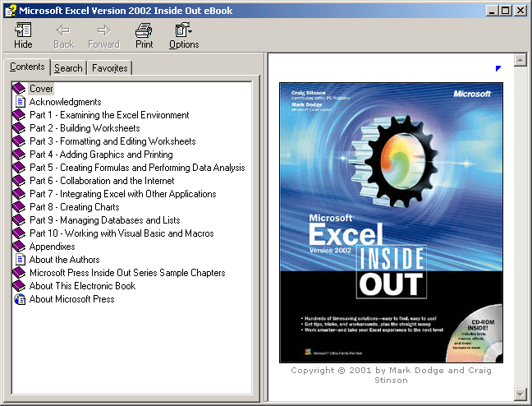Open the About Microsoft Press link entry
Viewport: 532px width, 406px height.
click(72, 299)
